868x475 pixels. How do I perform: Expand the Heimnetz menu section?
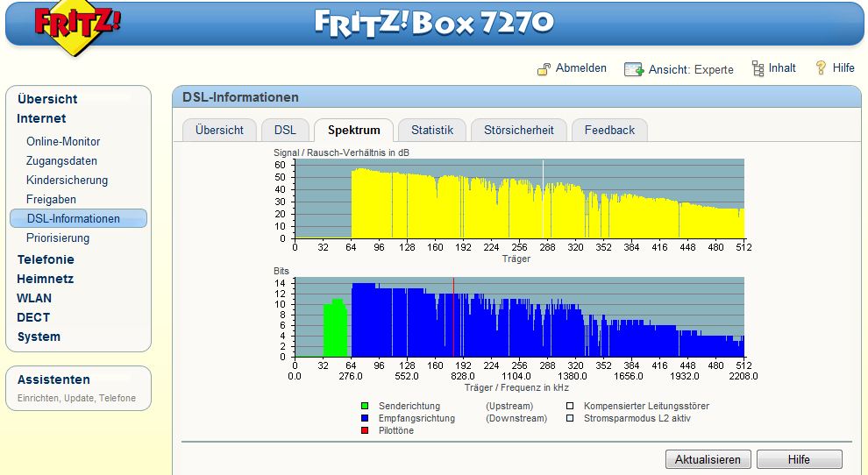[x=46, y=279]
